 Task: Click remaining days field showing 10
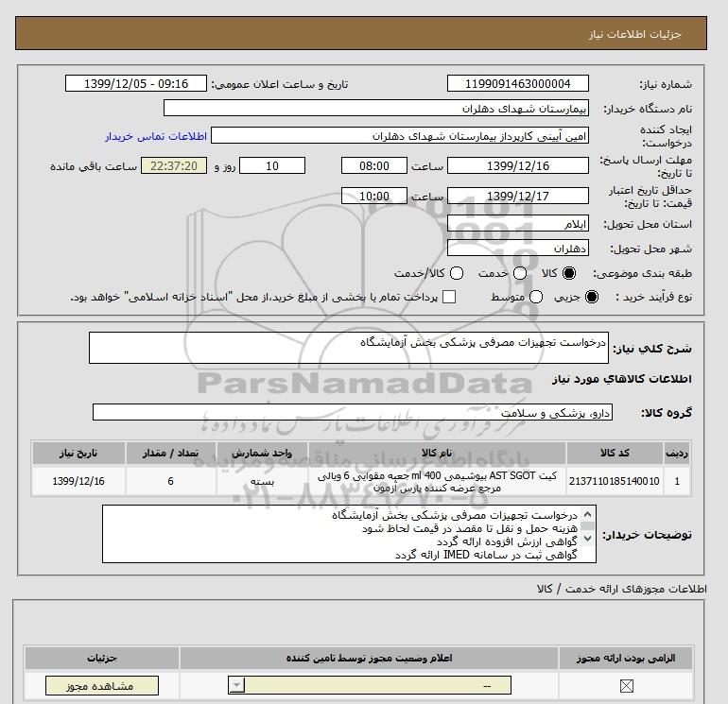tap(272, 165)
